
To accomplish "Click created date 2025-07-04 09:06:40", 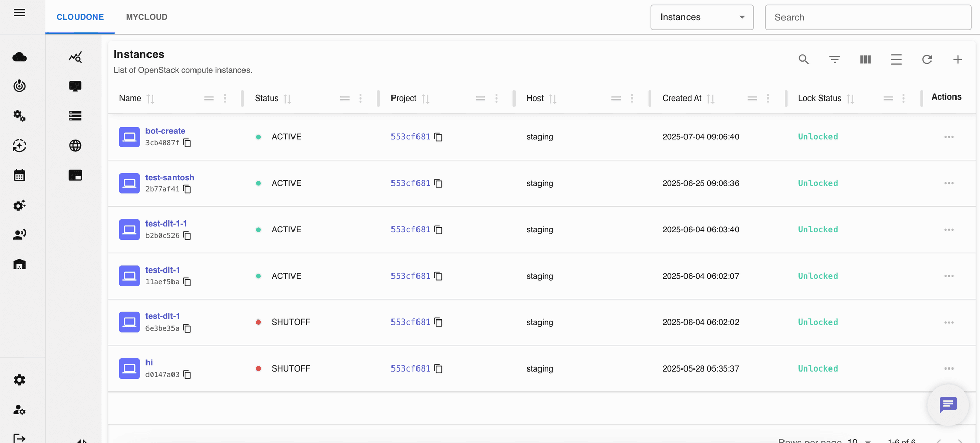I will tap(701, 137).
